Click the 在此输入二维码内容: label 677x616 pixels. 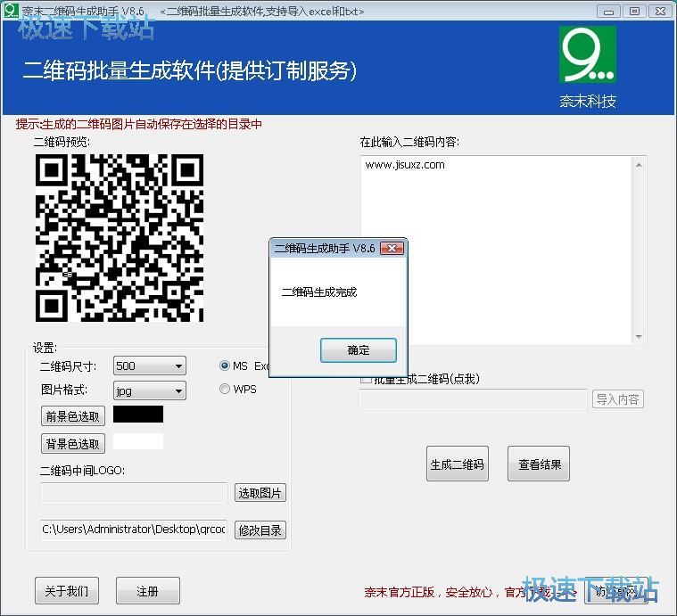pyautogui.click(x=409, y=142)
